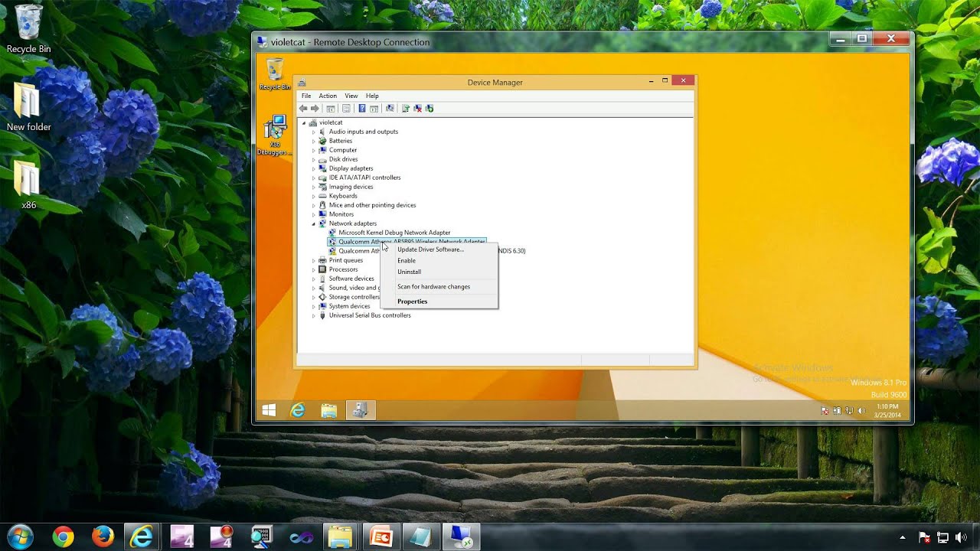Click the Back arrow in Device Manager toolbar
The height and width of the screenshot is (551, 980).
(303, 109)
